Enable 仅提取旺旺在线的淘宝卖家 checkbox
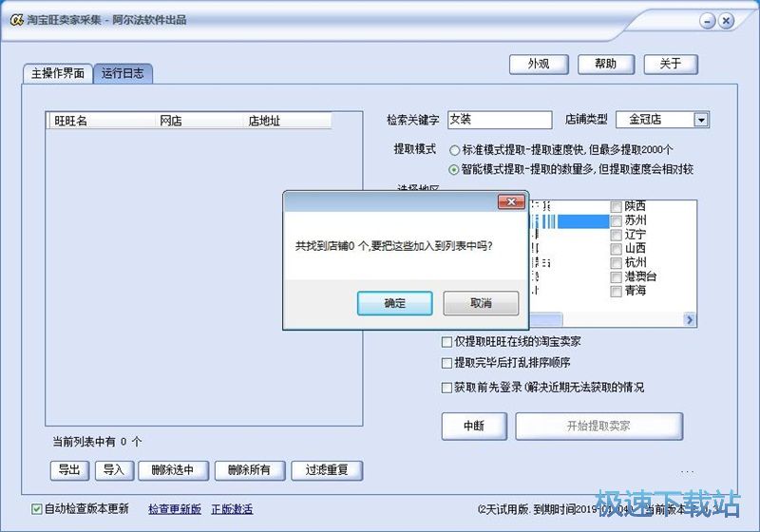Image resolution: width=760 pixels, height=532 pixels. 446,342
